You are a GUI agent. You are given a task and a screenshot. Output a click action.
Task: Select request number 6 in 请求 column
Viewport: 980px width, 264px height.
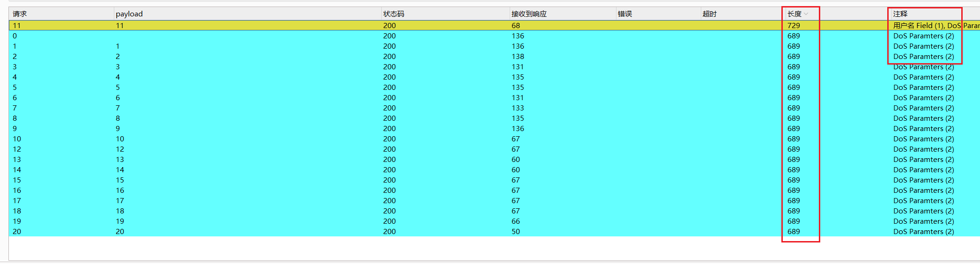[x=15, y=97]
